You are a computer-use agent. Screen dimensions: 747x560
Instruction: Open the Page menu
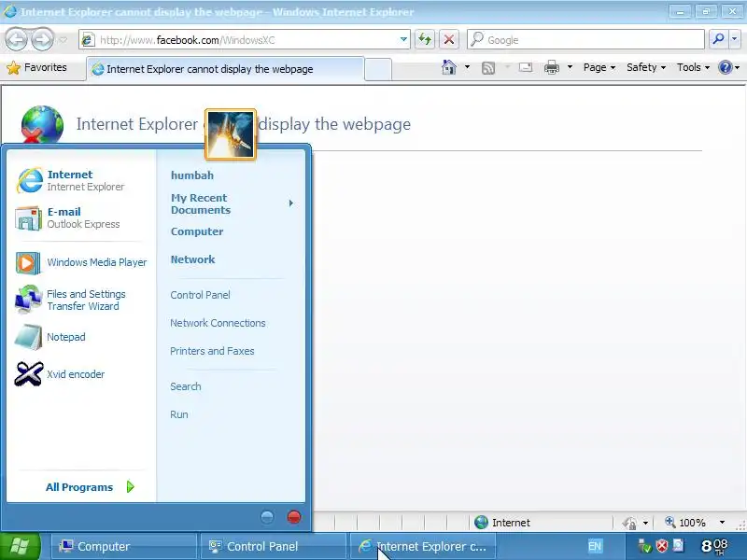(x=599, y=67)
